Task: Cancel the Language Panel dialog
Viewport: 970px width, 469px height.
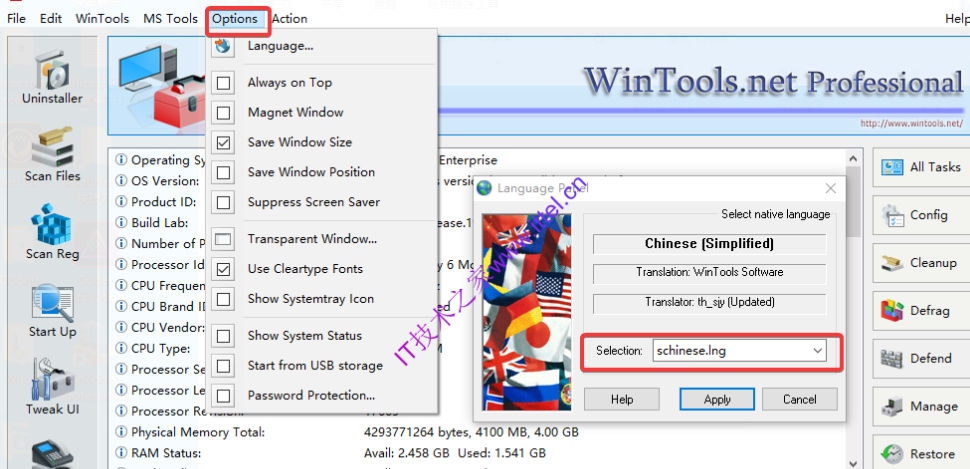Action: pos(799,399)
